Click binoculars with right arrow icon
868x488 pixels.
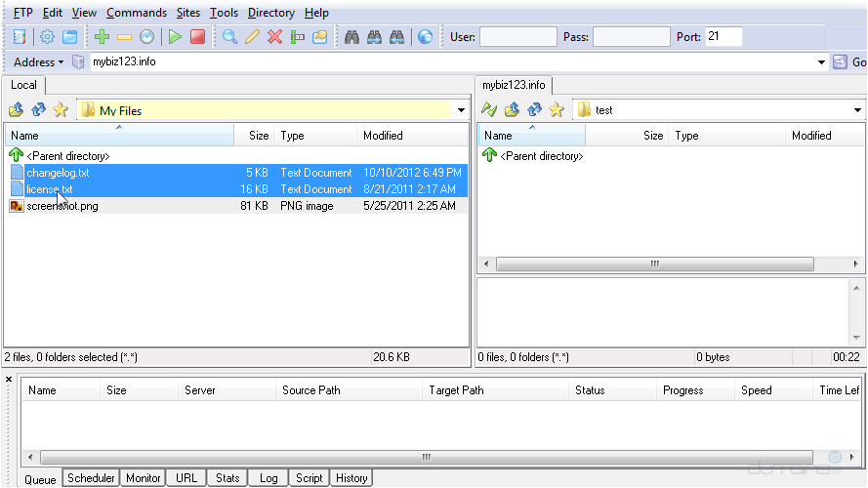[x=374, y=37]
